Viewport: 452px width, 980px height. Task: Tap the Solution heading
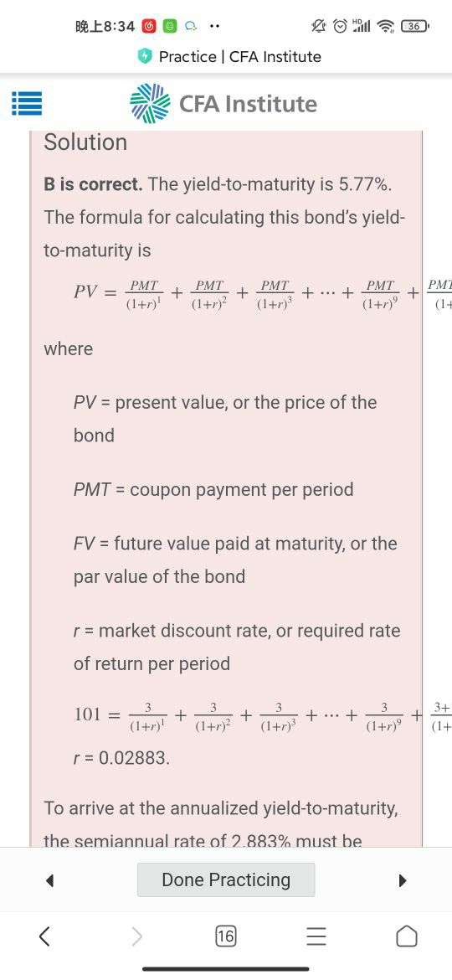click(85, 142)
